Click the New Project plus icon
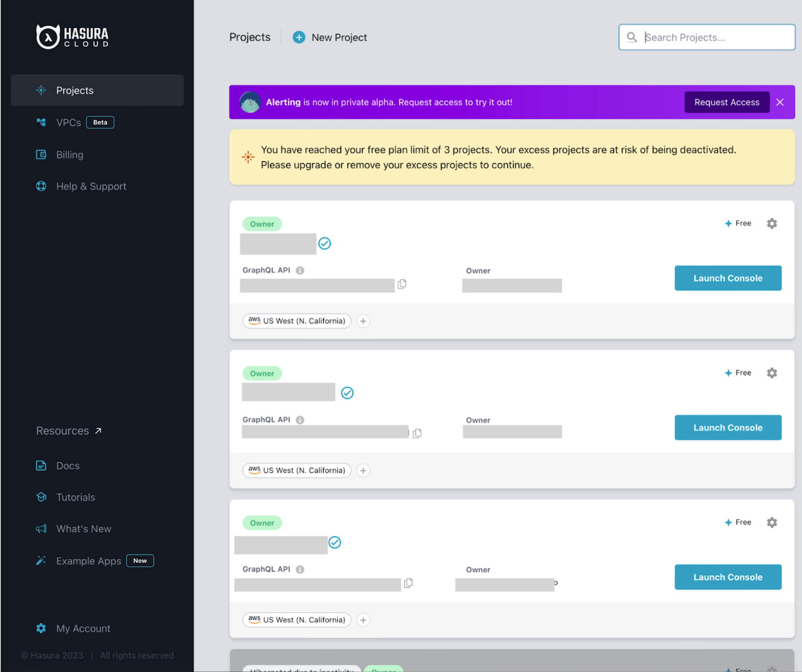Screen dimensions: 802x672 pyautogui.click(x=299, y=37)
